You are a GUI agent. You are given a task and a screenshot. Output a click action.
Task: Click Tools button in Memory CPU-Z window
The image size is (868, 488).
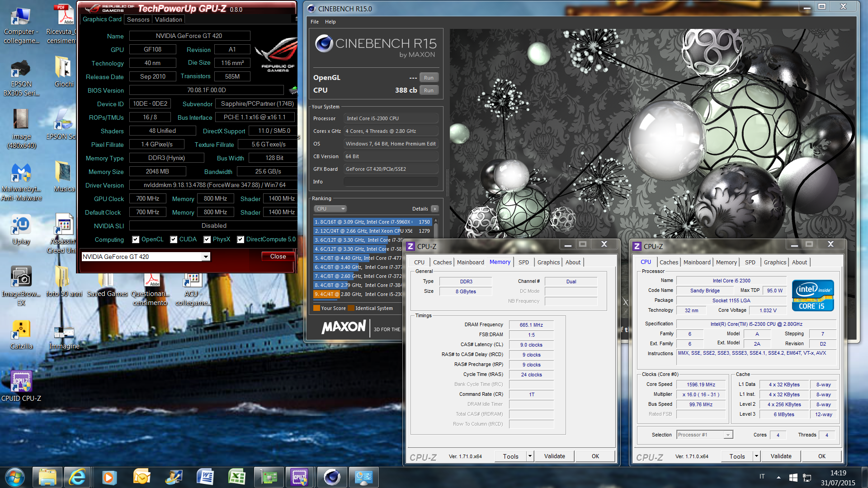coord(511,456)
